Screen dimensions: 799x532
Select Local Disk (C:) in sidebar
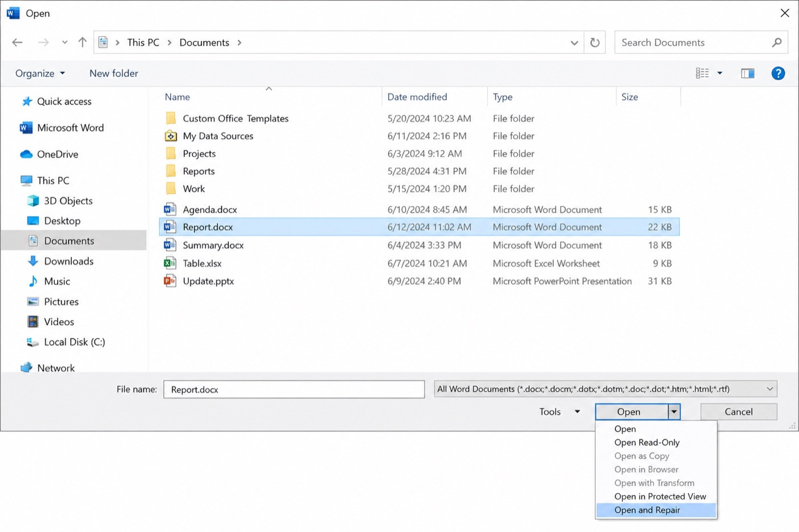66,342
